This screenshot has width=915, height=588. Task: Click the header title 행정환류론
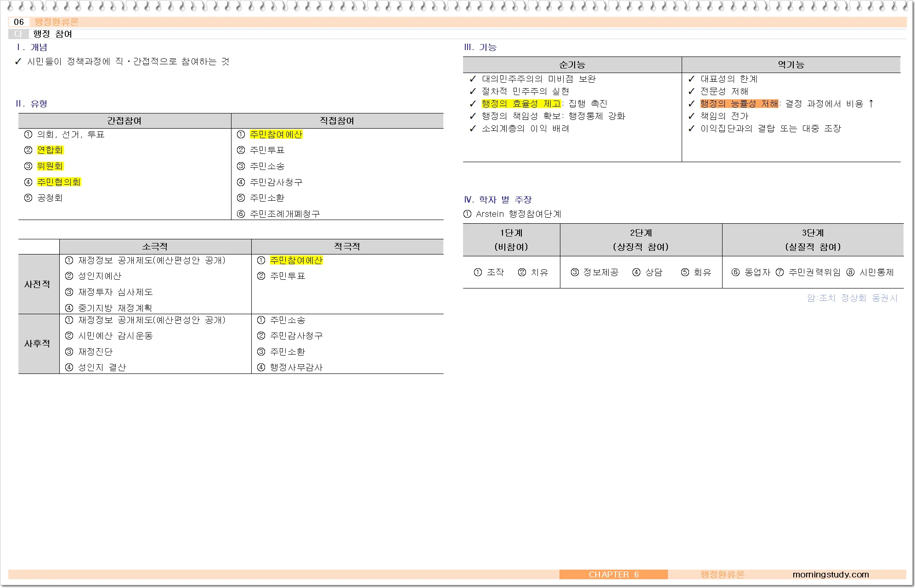[x=56, y=22]
